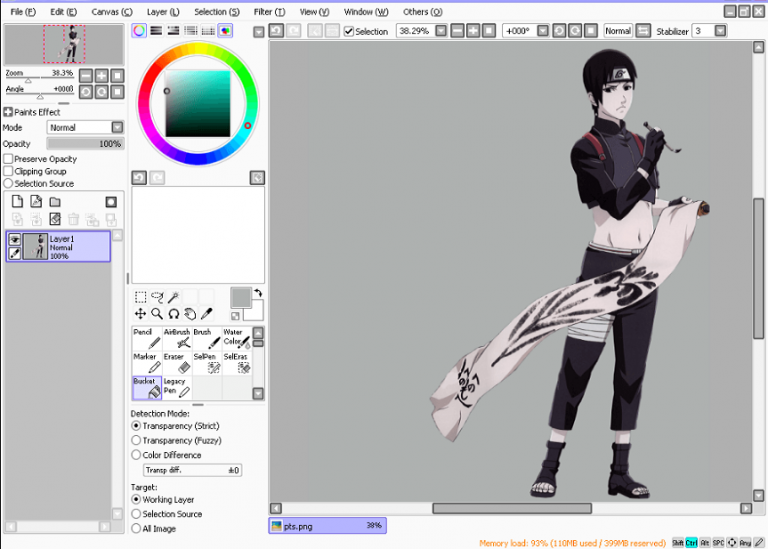Click the foreground color swatch

pyautogui.click(x=240, y=297)
